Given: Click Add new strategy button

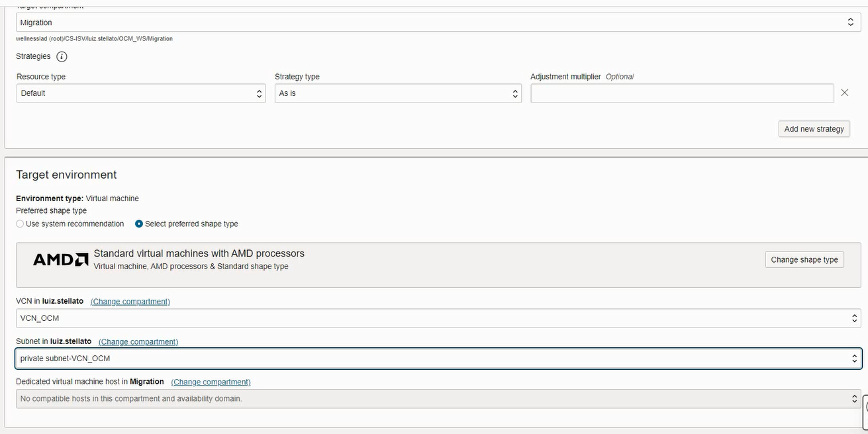Looking at the screenshot, I should [814, 129].
